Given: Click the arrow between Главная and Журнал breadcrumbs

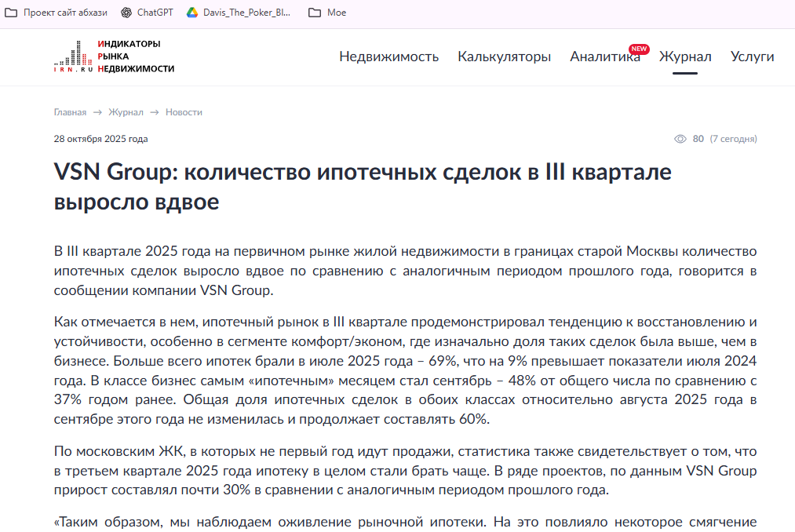Looking at the screenshot, I should pos(98,112).
